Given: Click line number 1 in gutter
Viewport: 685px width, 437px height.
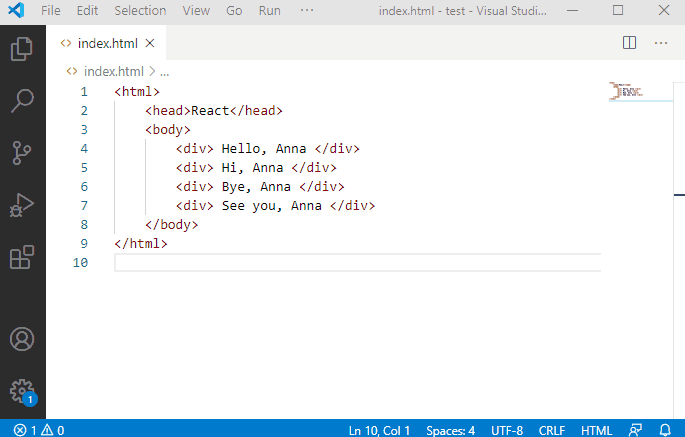Looking at the screenshot, I should click(x=84, y=92).
